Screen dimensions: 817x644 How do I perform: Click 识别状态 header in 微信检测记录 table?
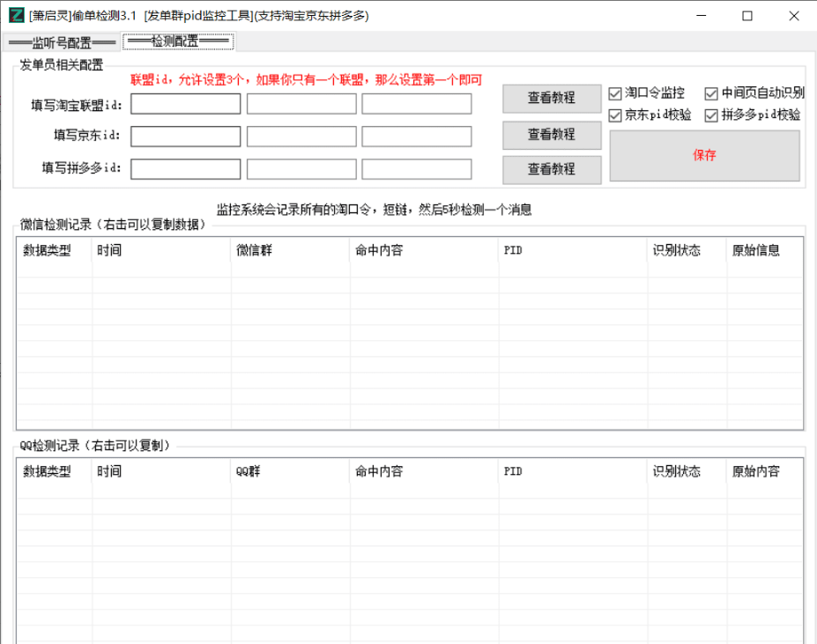tap(687, 250)
